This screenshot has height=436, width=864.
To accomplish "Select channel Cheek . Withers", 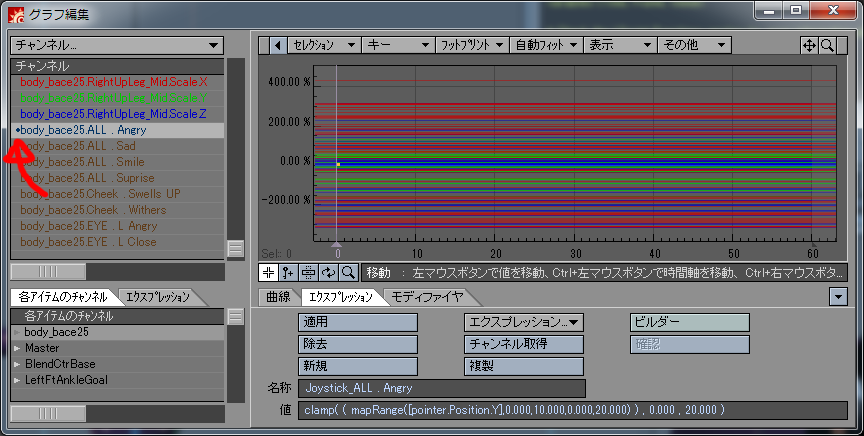I will (x=117, y=210).
